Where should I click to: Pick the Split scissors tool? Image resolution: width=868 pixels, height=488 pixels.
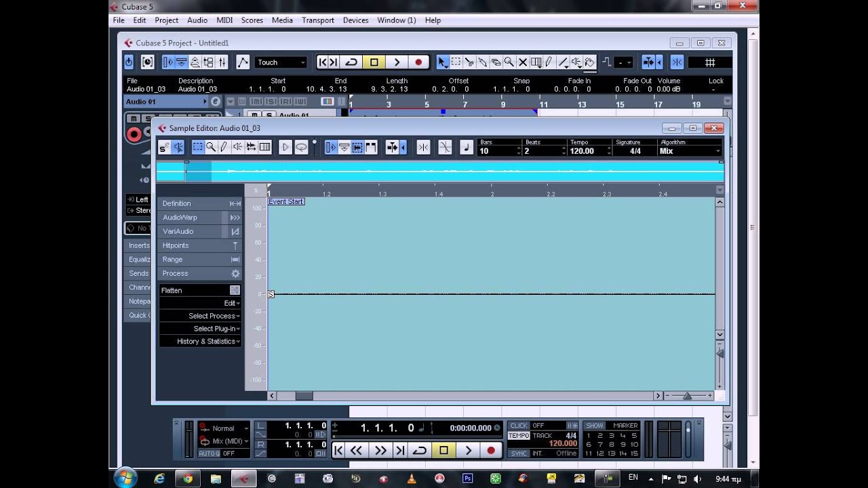point(469,62)
